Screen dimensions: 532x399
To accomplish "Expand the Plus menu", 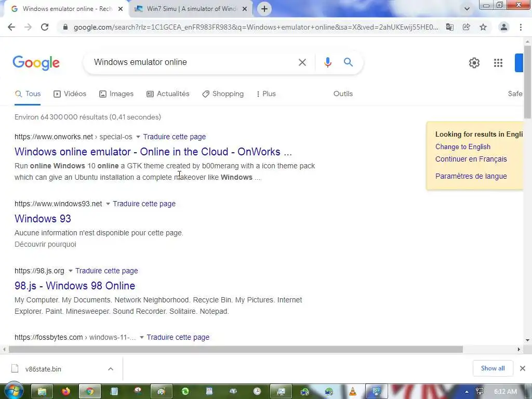I will pyautogui.click(x=266, y=94).
